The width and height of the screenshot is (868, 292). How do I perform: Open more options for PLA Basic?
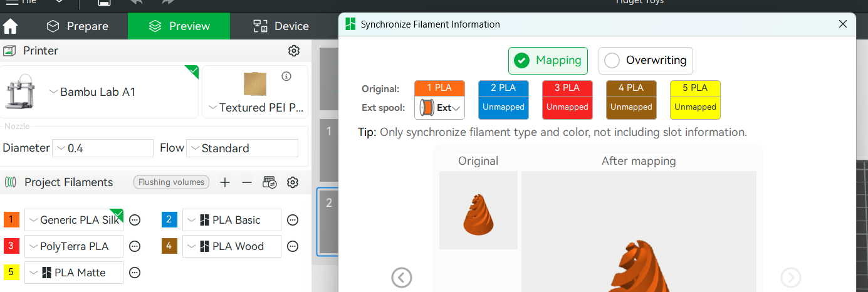293,220
